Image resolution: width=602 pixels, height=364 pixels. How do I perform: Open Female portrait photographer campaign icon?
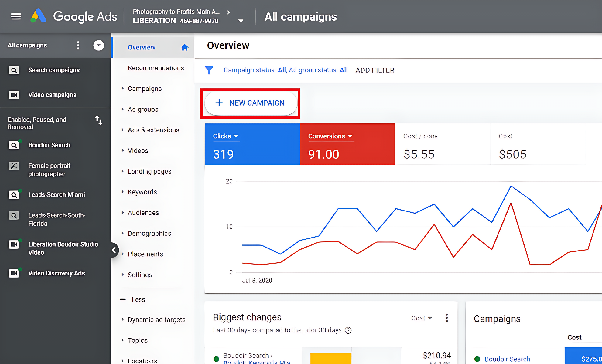tap(14, 166)
